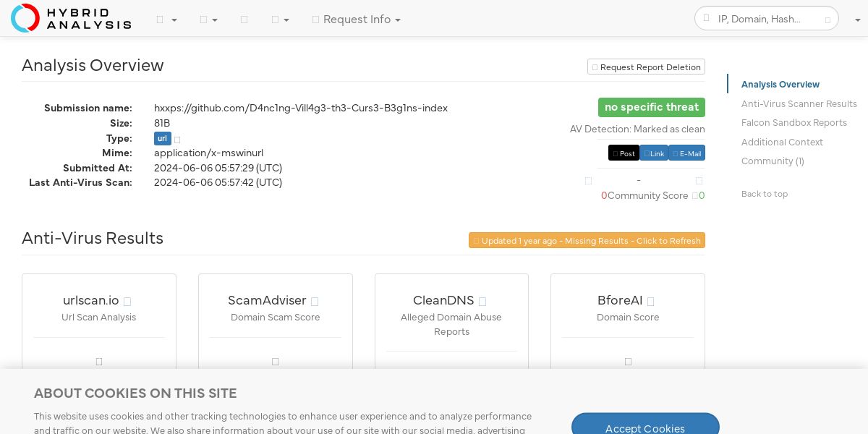This screenshot has height=434, width=868.
Task: Click the orange Missing Results refresh bar
Action: point(587,240)
